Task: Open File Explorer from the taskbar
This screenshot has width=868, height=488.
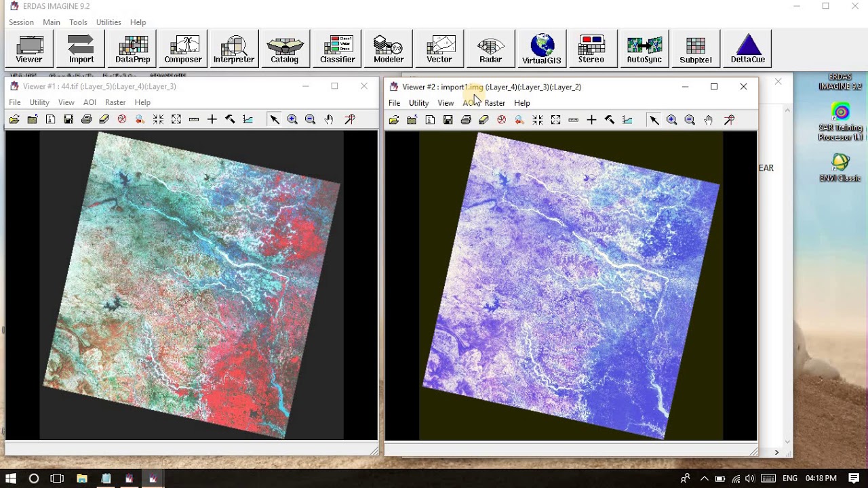Action: pos(82,479)
